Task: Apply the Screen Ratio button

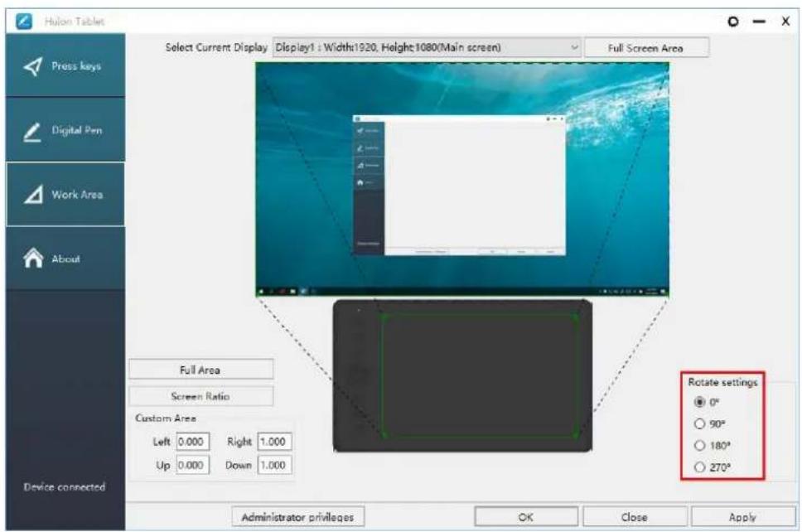Action: coord(200,396)
